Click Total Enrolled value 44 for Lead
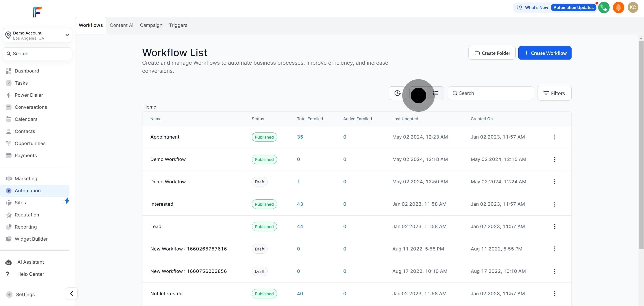The image size is (644, 306). coord(300,227)
